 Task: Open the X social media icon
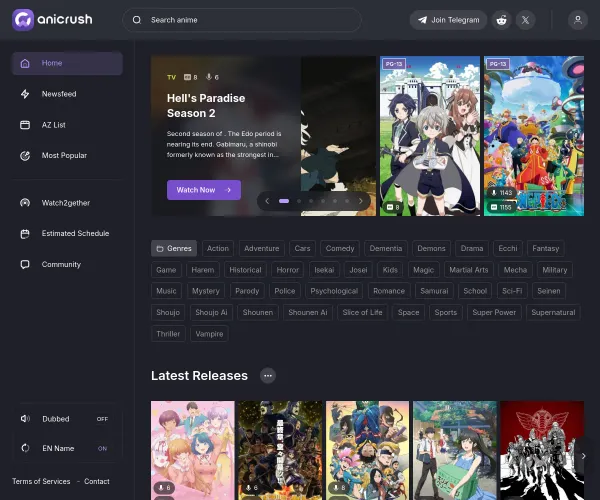[526, 19]
